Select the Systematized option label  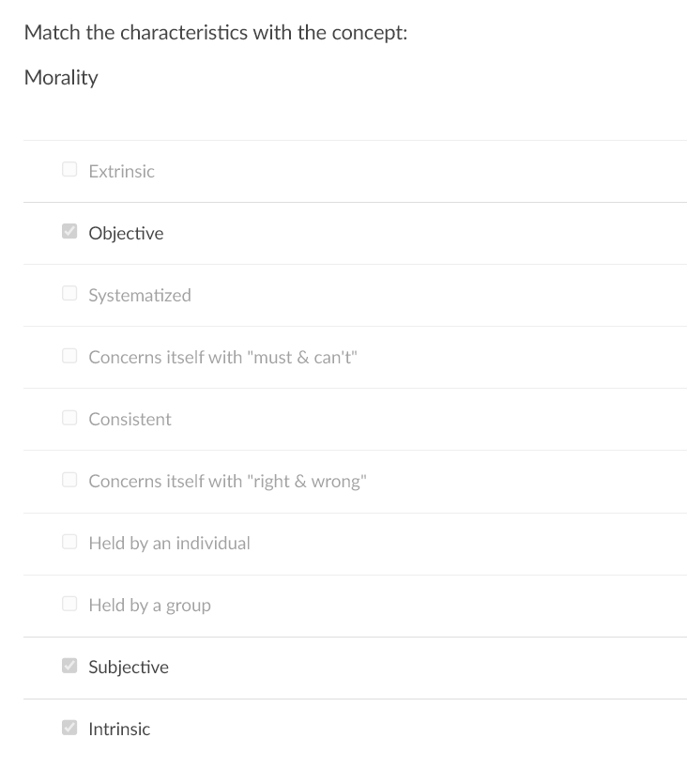[x=139, y=295]
